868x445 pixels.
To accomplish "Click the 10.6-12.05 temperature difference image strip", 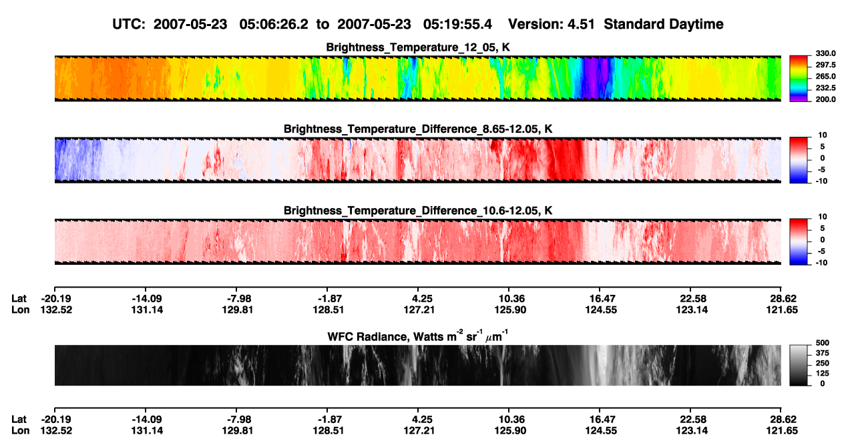I will [418, 242].
